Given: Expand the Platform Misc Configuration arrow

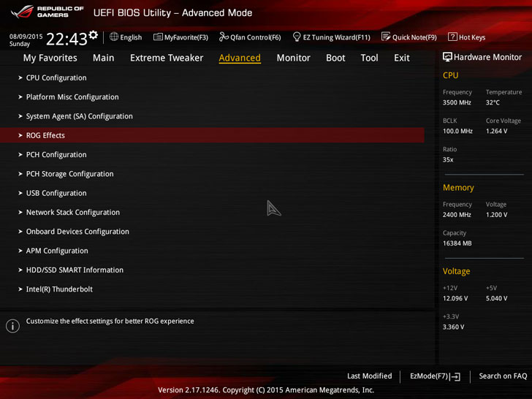Looking at the screenshot, I should (x=20, y=97).
